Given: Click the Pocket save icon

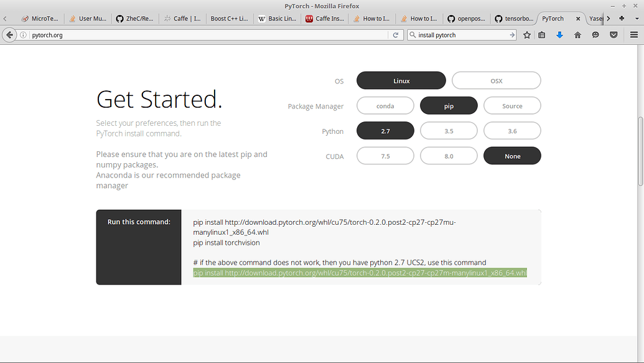Looking at the screenshot, I should tap(614, 35).
